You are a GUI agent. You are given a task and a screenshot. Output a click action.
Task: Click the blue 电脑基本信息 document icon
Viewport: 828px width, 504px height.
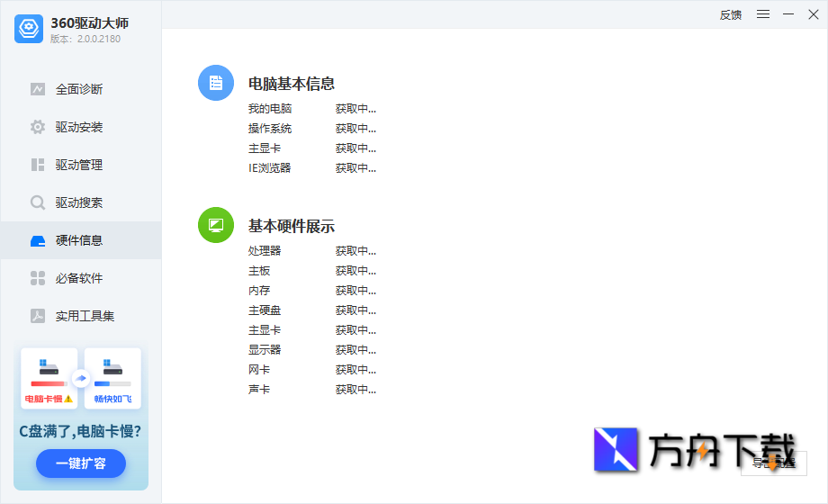point(216,83)
